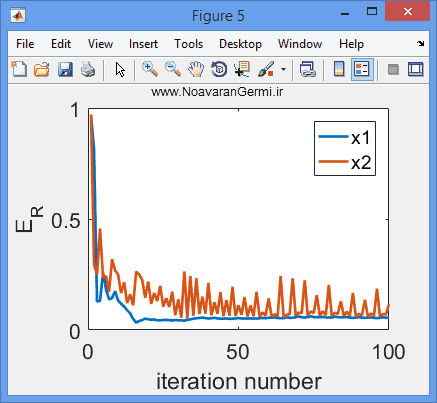437x403 pixels.
Task: Open a file with folder icon
Action: (42, 69)
